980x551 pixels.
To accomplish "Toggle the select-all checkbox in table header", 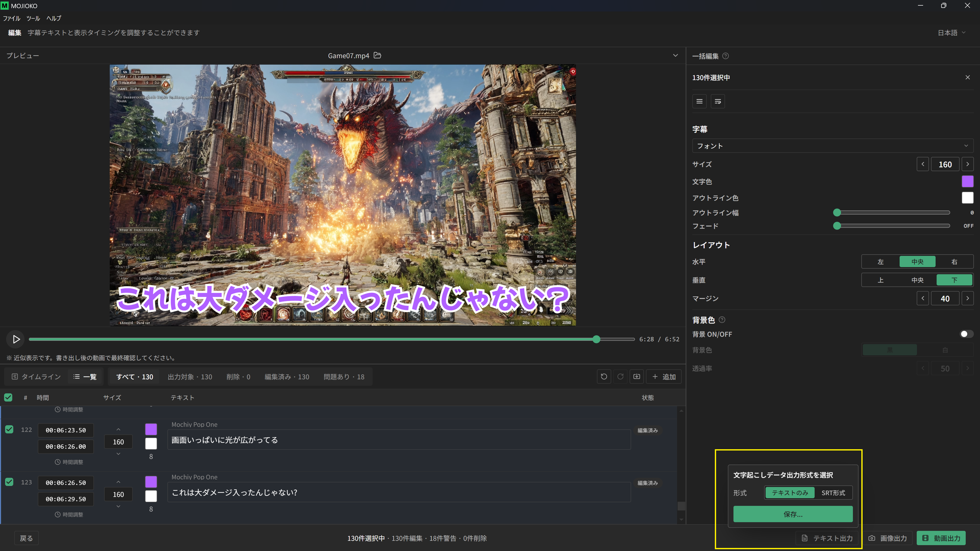I will pyautogui.click(x=8, y=397).
